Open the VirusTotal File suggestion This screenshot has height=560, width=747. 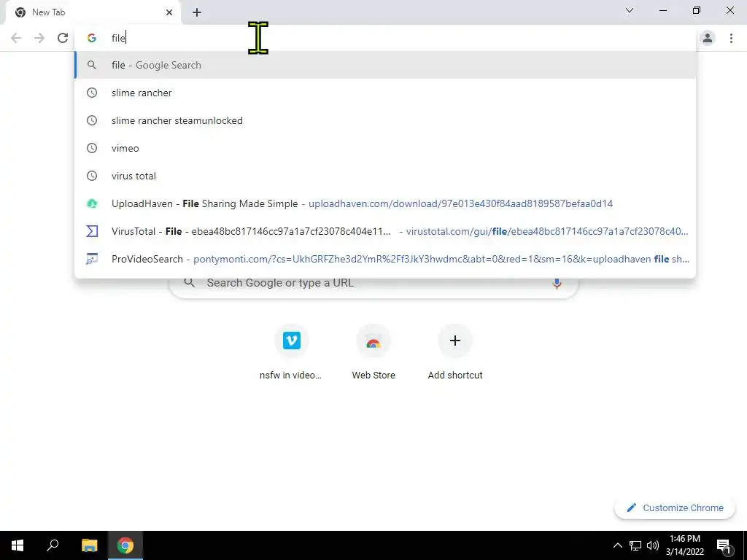click(x=385, y=231)
